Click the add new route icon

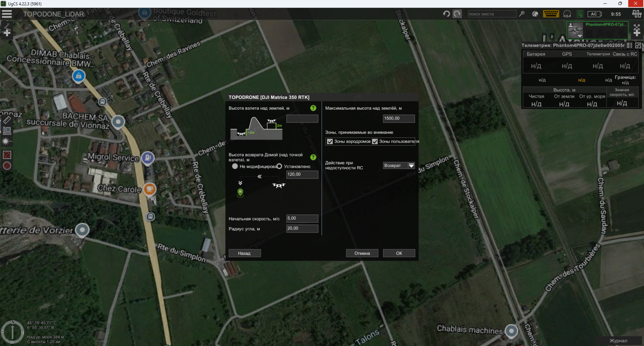7,30
